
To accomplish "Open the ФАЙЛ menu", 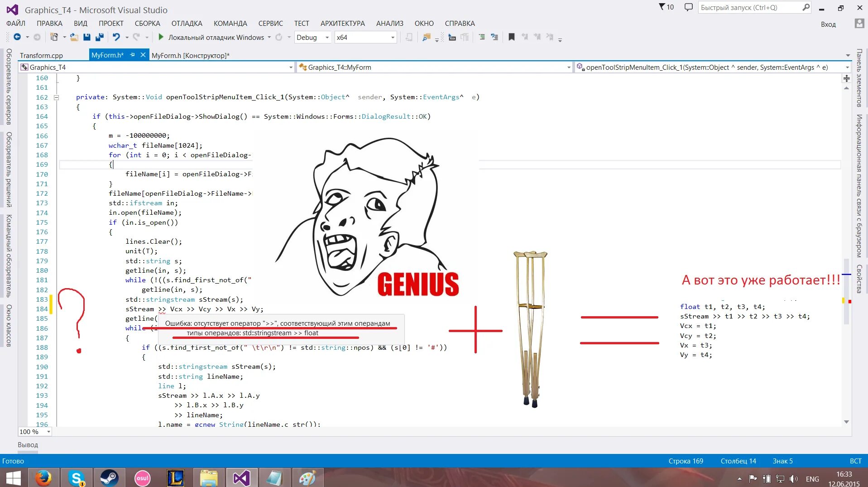I will [x=16, y=24].
